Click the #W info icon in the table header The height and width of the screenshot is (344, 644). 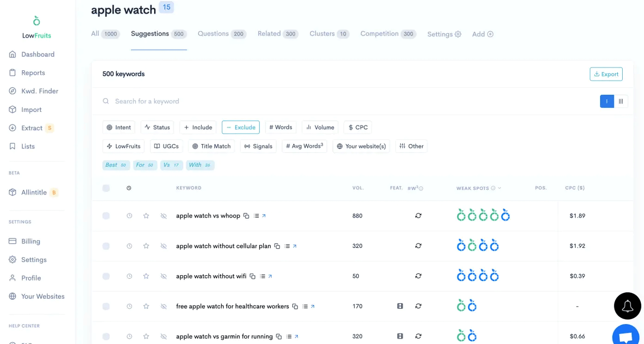point(421,189)
